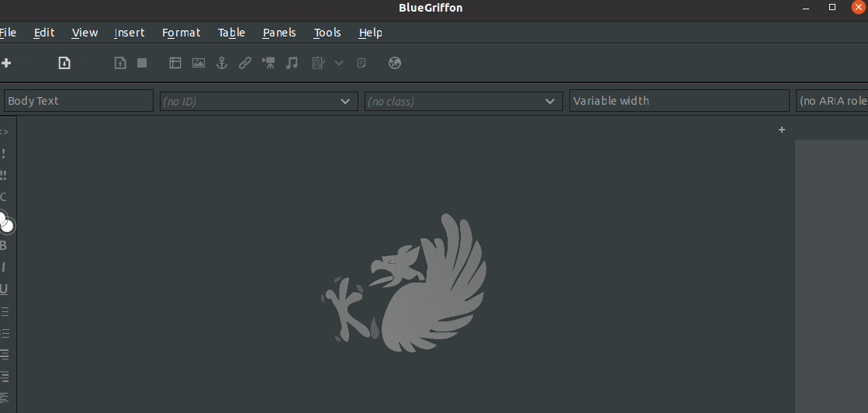Expand the (no class) dropdown arrow
868x413 pixels.
(550, 102)
